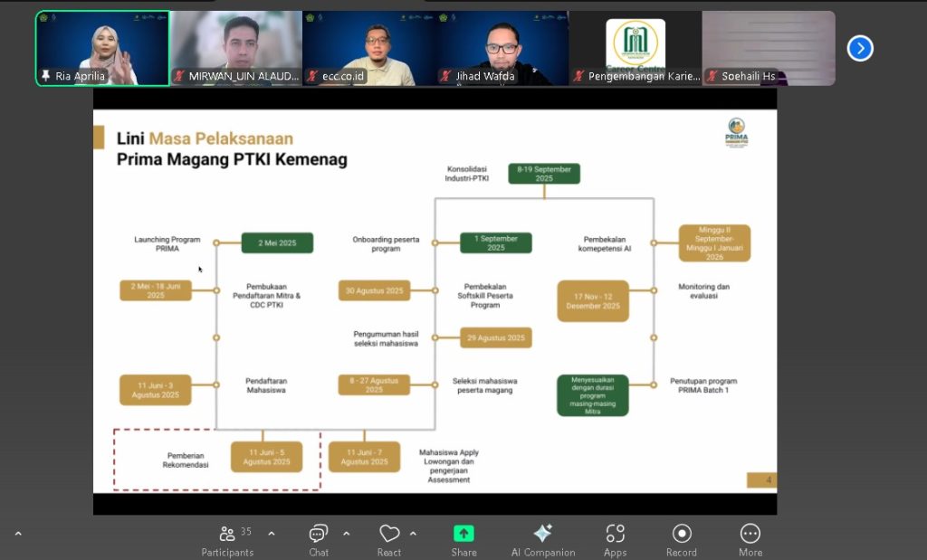Expand the Participants options chevron
This screenshot has width=927, height=560.
coord(272,534)
